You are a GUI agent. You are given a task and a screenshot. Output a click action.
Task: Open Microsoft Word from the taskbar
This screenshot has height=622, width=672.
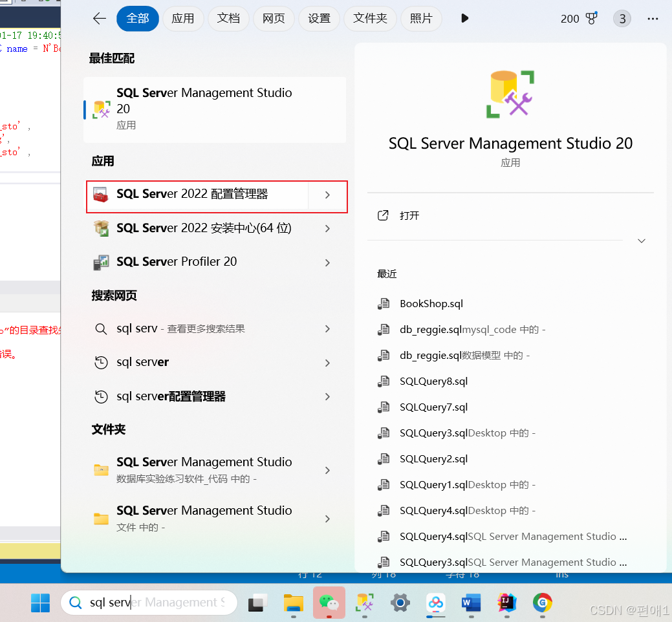(471, 603)
